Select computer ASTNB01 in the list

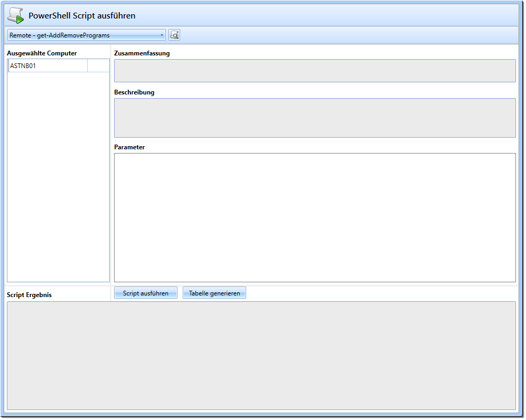pyautogui.click(x=48, y=66)
